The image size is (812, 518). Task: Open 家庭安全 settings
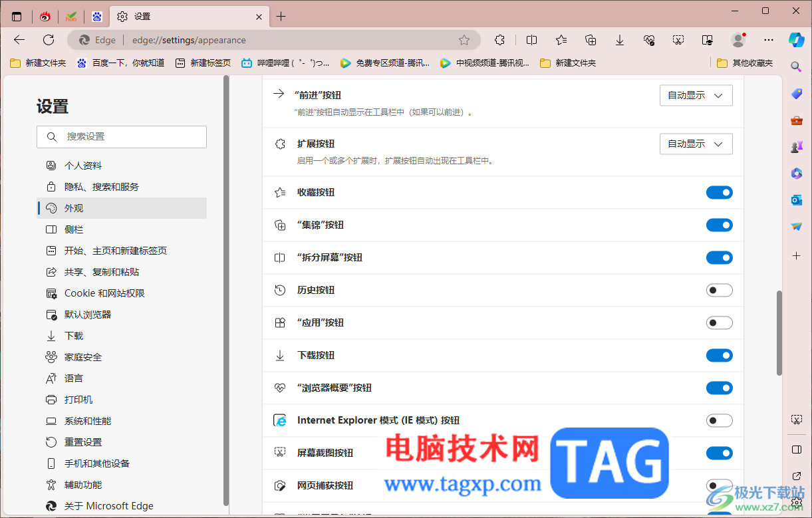122,357
